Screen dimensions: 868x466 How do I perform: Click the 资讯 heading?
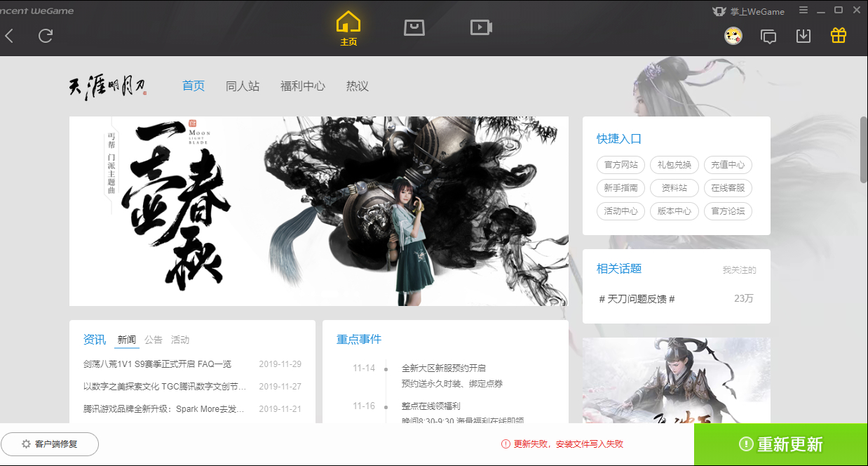pos(95,340)
